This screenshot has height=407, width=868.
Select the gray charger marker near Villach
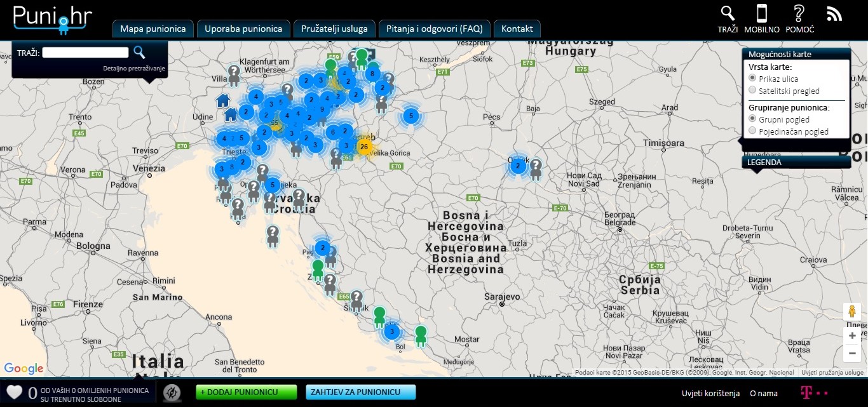click(234, 75)
